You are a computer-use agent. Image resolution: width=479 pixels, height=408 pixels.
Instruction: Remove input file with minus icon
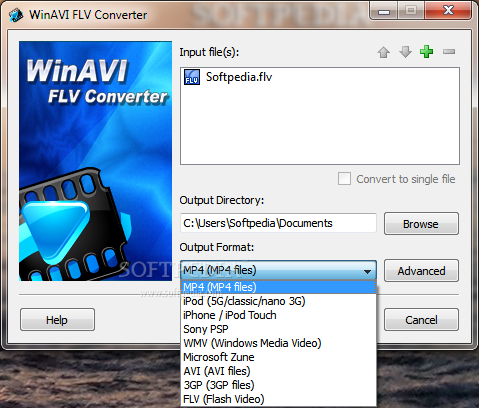(x=449, y=52)
